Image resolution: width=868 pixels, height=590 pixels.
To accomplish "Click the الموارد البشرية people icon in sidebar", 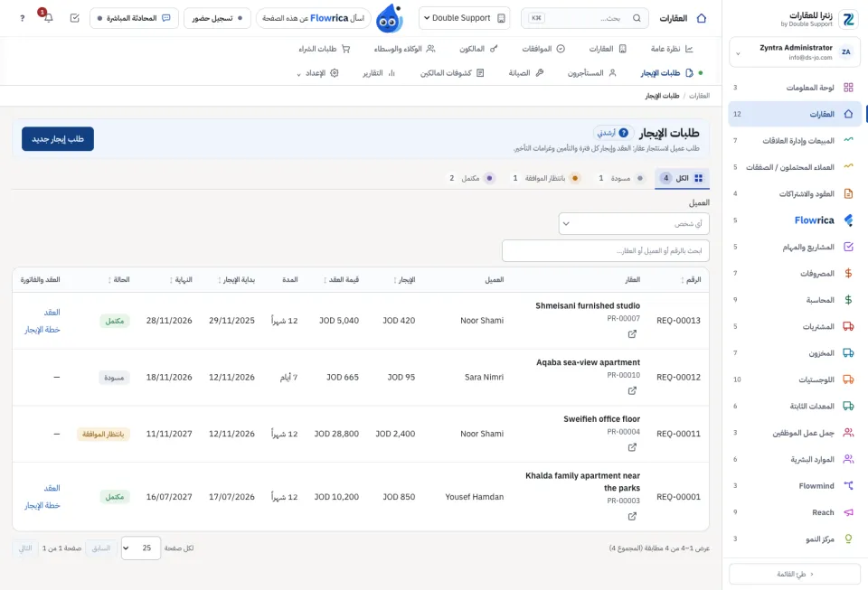I will click(x=848, y=459).
